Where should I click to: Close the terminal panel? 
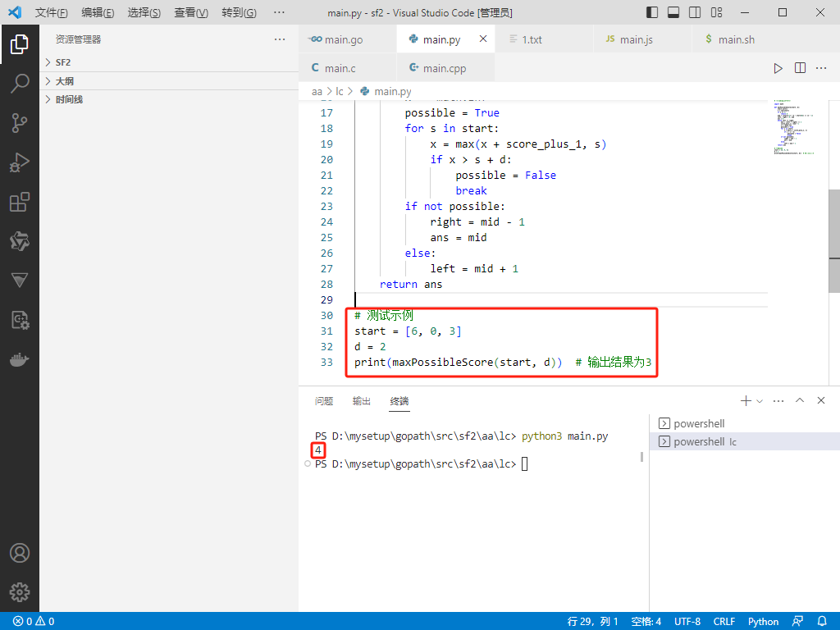tap(820, 400)
